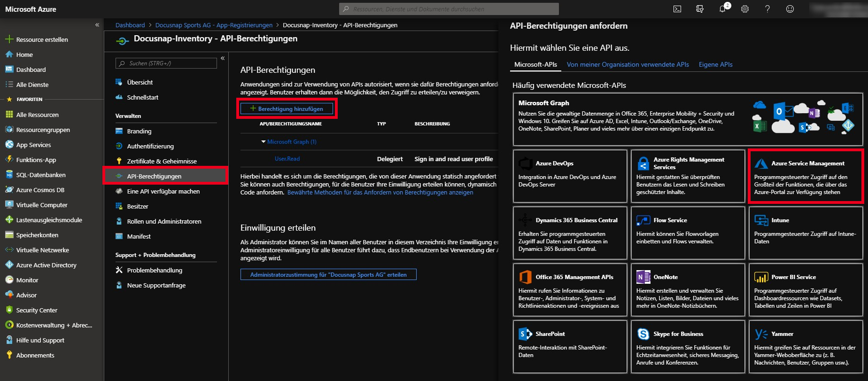
Task: Open the help question mark
Action: click(x=767, y=9)
